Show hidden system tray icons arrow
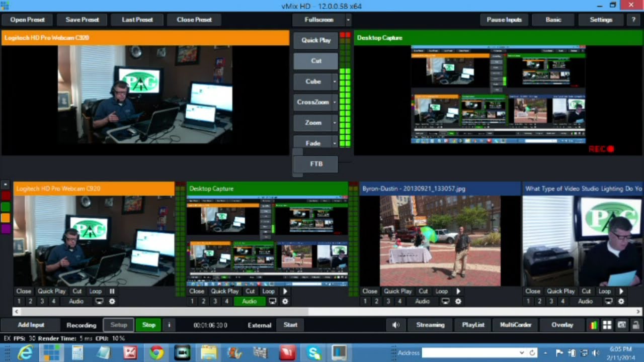 pos(546,352)
